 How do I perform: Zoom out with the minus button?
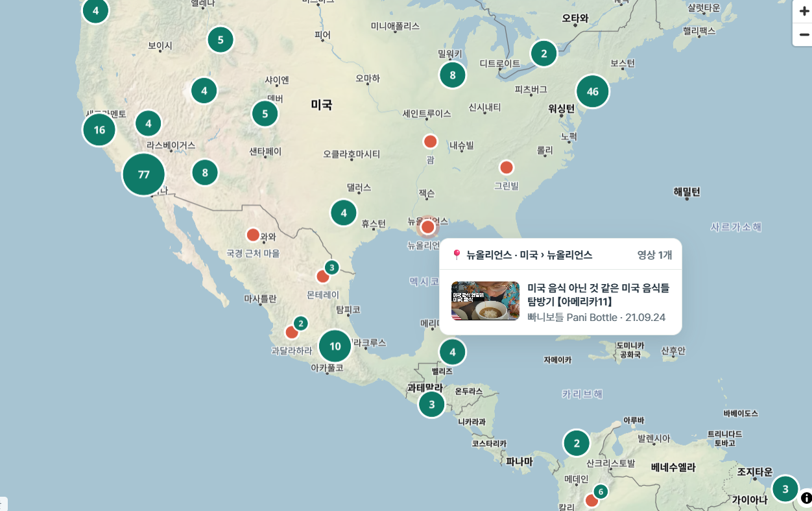804,35
